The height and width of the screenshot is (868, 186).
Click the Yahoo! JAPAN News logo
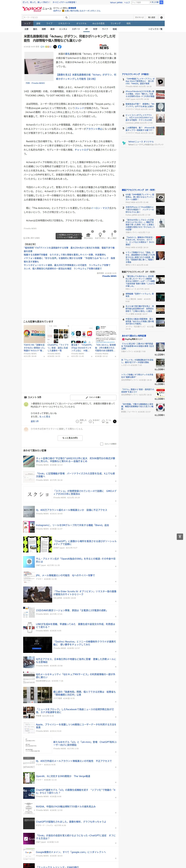pos(37,9)
